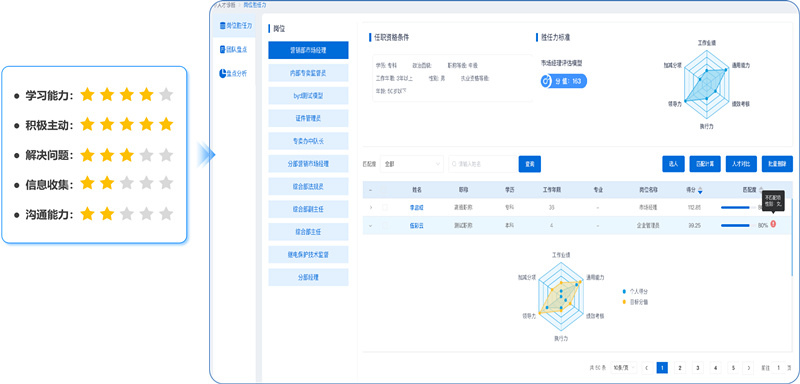Toggle the expand-all control in table header

[371, 190]
